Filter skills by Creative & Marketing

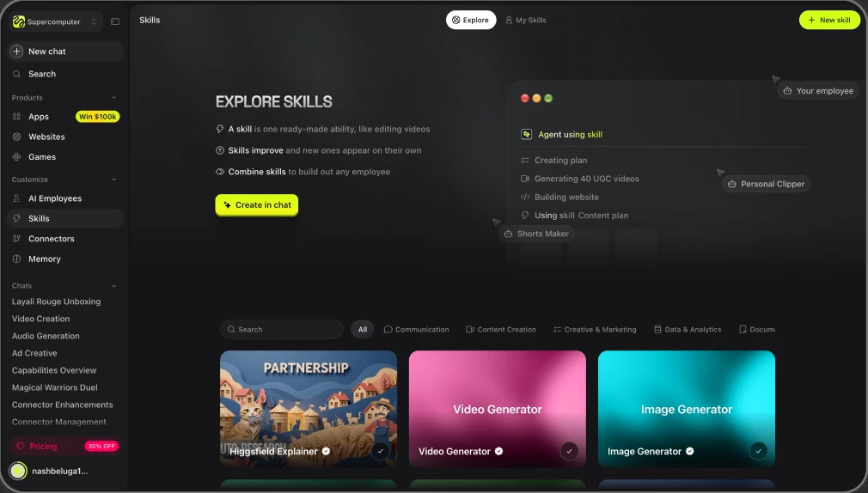click(595, 329)
